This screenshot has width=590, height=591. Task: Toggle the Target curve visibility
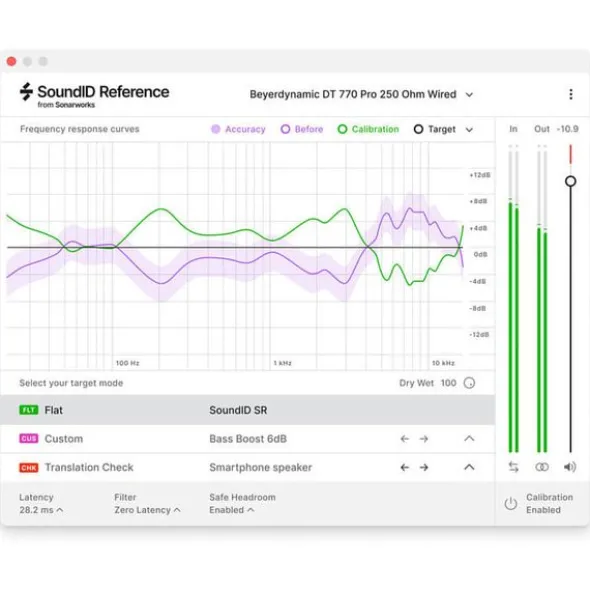(x=435, y=129)
